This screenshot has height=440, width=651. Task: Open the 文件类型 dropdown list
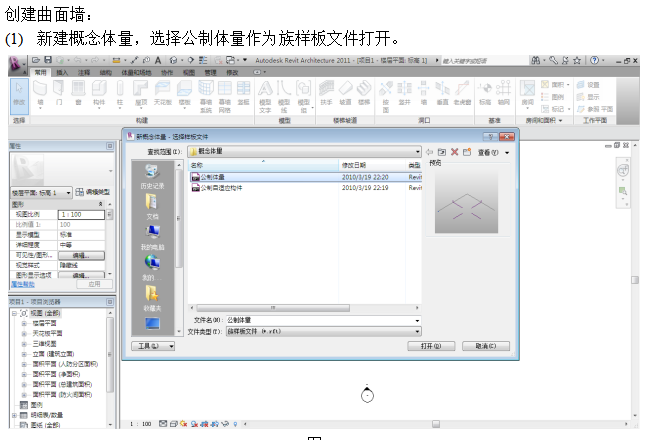416,330
